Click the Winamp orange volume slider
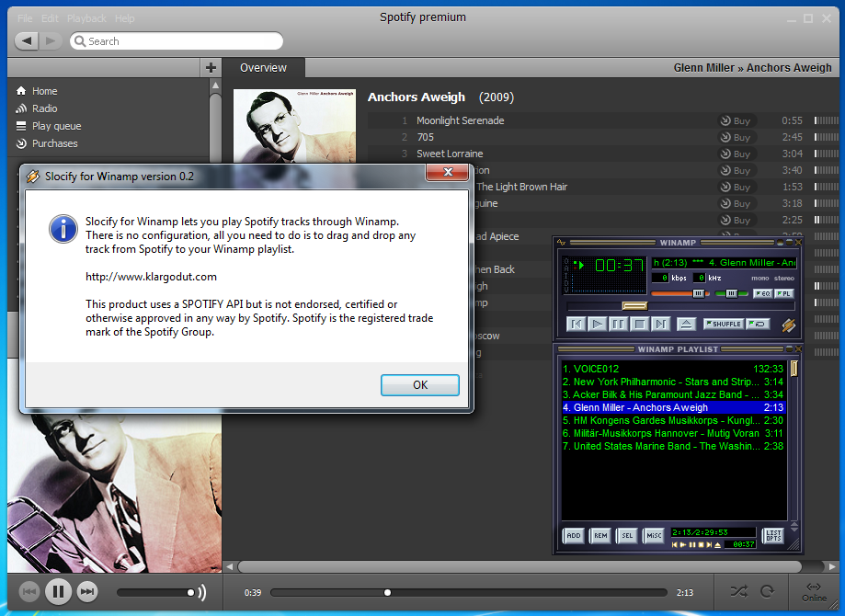The image size is (845, 616). tap(679, 293)
